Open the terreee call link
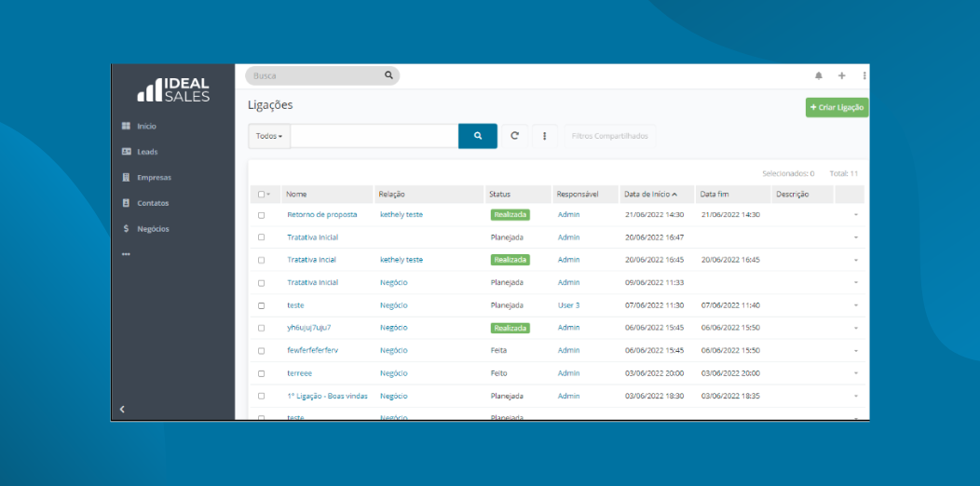The height and width of the screenshot is (486, 980). coord(299,373)
